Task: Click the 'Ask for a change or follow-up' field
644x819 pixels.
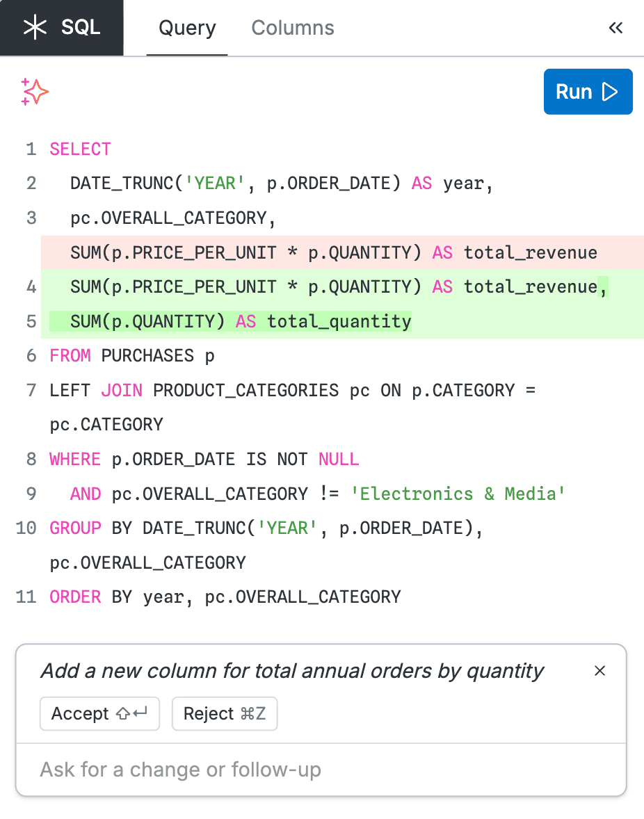Action: pyautogui.click(x=321, y=770)
